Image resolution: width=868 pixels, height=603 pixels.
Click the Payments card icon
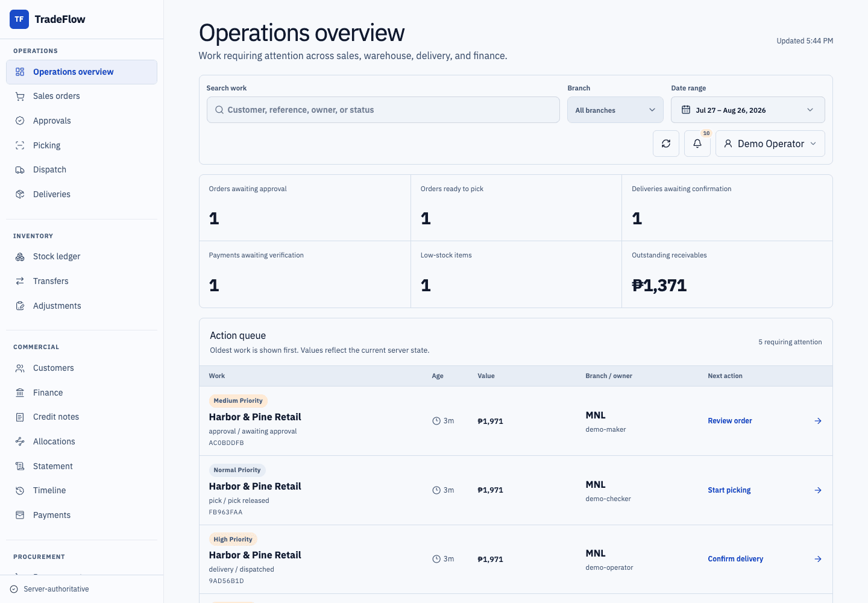click(x=20, y=515)
